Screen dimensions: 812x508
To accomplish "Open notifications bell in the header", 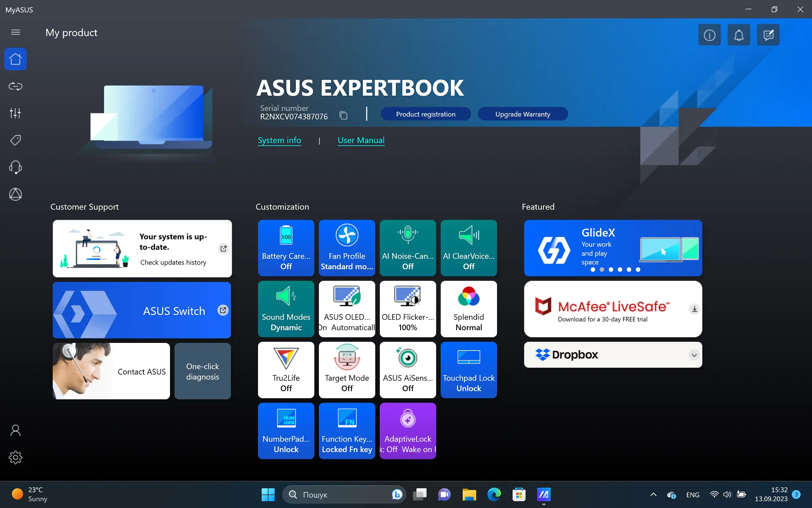I will pos(738,35).
